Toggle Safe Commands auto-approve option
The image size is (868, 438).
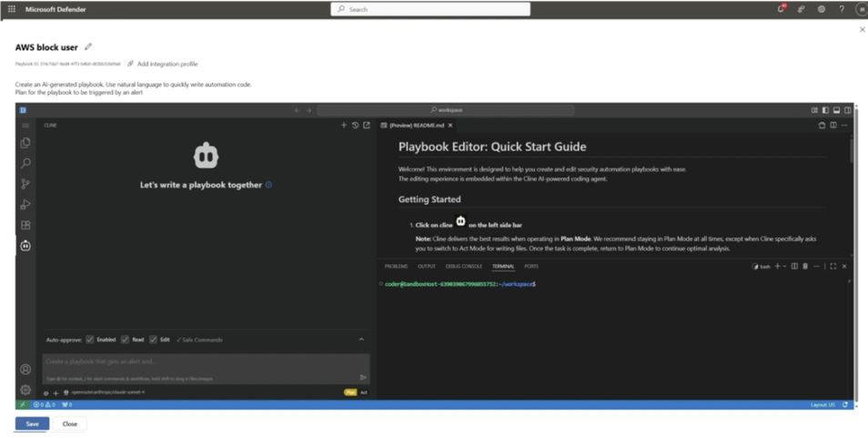(x=199, y=340)
